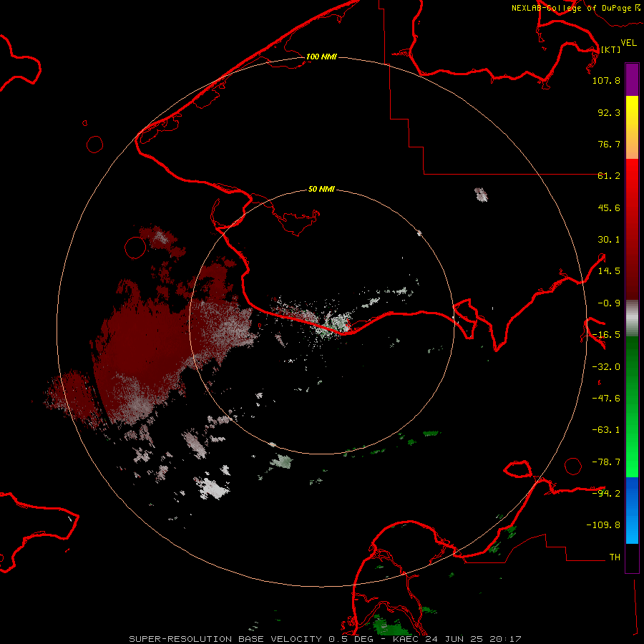The image size is (644, 644).
Task: Click the 100 NMI range ring label
Action: point(321,57)
